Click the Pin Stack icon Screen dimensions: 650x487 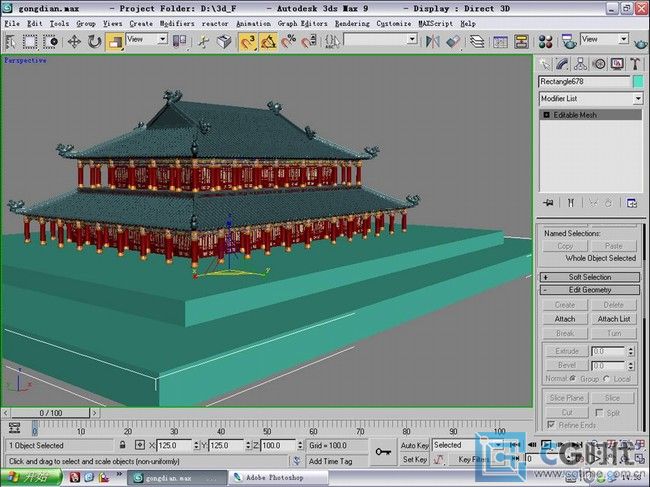coord(548,203)
